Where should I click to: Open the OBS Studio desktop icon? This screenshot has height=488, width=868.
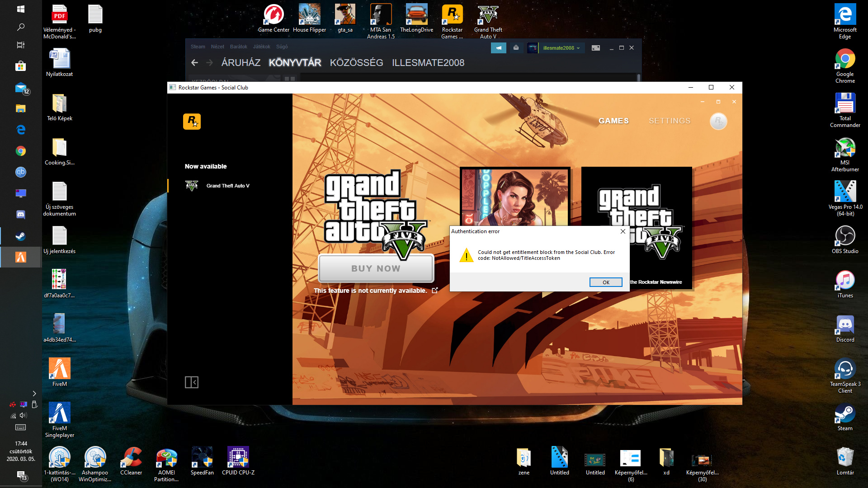(845, 239)
